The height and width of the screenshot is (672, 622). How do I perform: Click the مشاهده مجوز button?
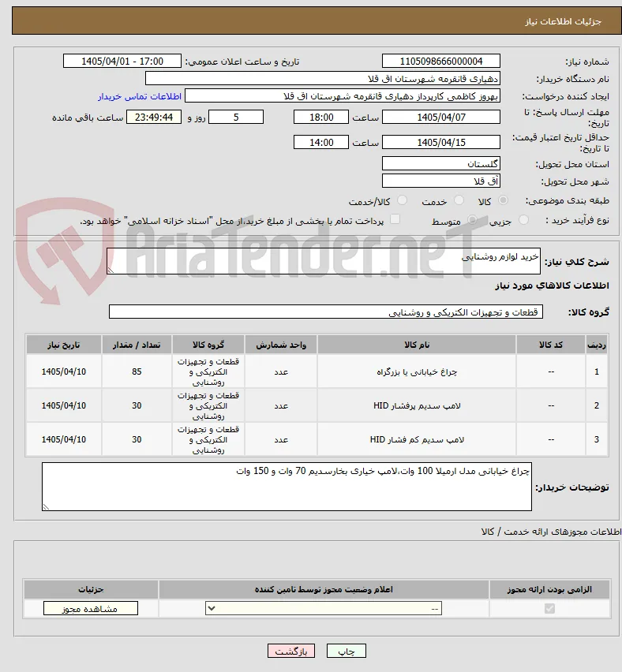click(91, 609)
